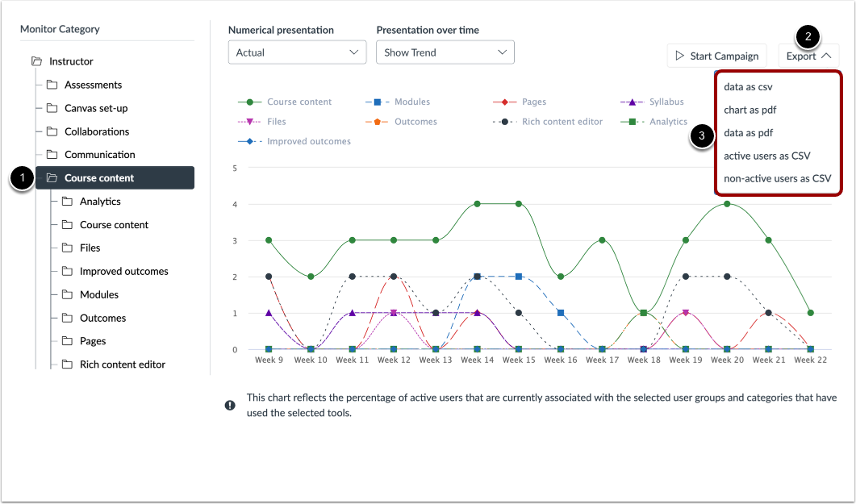
Task: Open the Presentation over time dropdown
Action: 445,52
